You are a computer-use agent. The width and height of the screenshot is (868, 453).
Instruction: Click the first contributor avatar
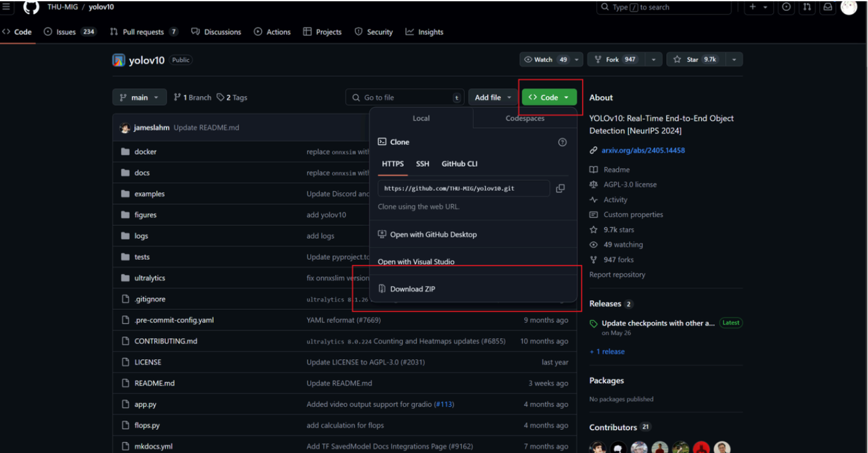click(597, 448)
